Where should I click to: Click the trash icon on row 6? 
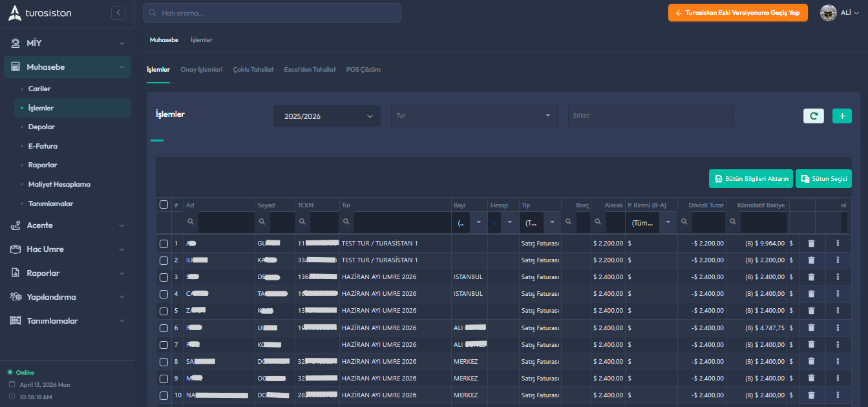pos(811,328)
